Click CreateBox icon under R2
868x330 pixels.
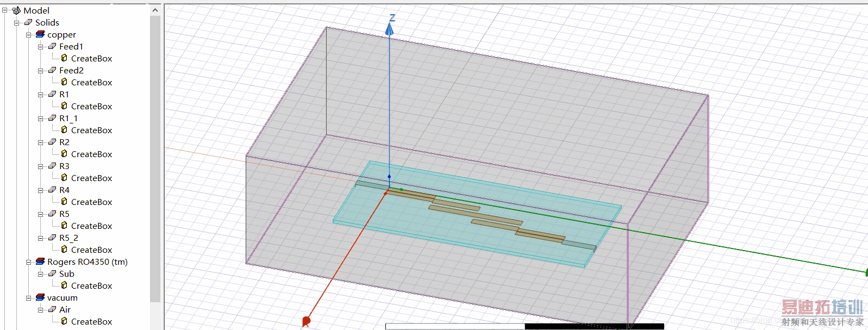(64, 153)
